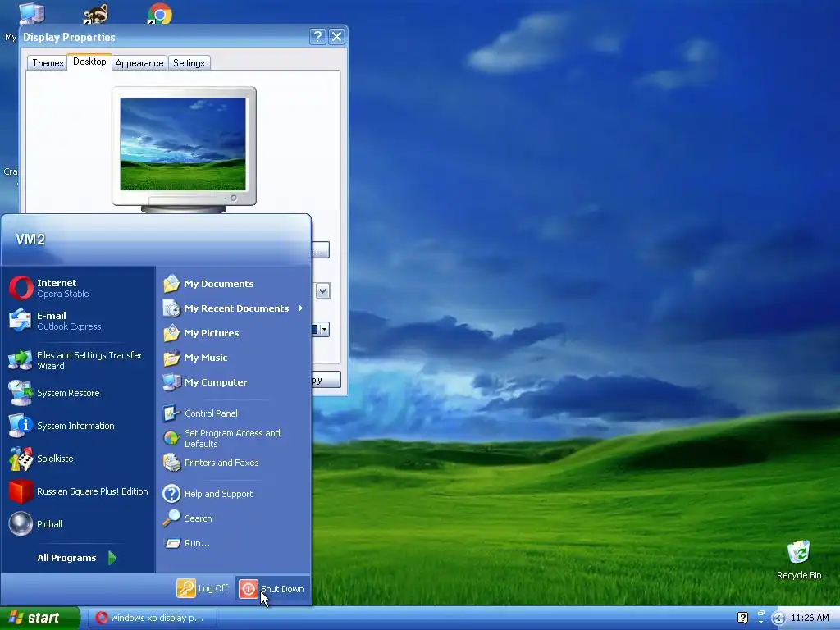
Task: Click the taskbar clock
Action: pos(810,618)
